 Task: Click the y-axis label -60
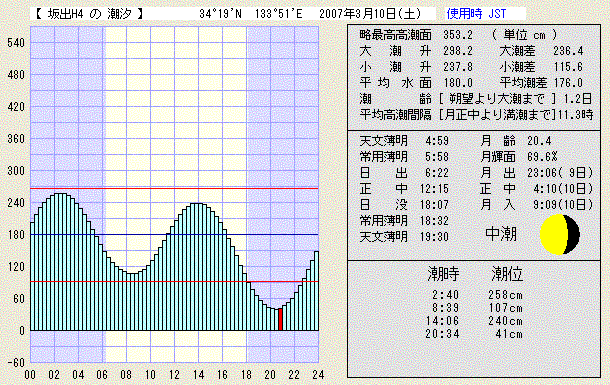point(16,362)
